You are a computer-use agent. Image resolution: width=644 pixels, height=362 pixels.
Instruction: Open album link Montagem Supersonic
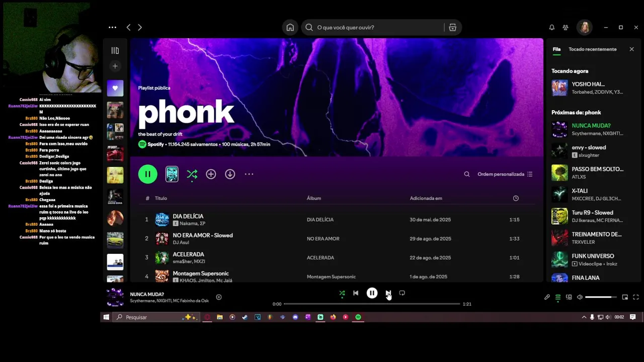(331, 277)
